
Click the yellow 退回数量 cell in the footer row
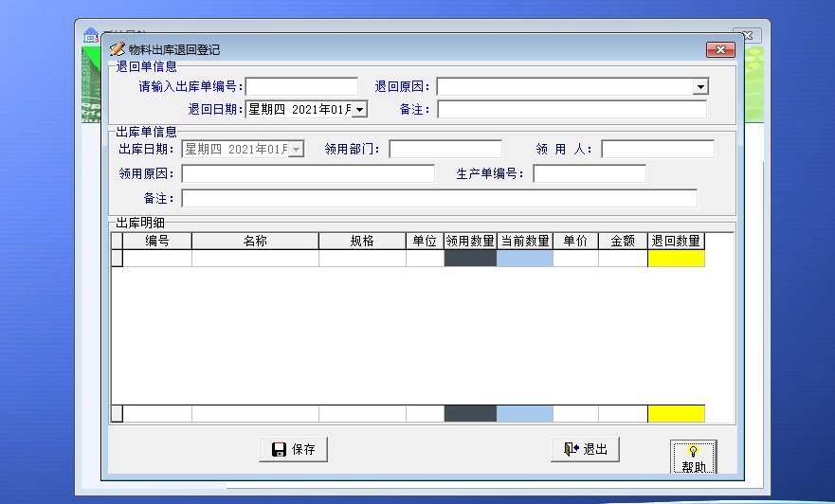[x=677, y=413]
